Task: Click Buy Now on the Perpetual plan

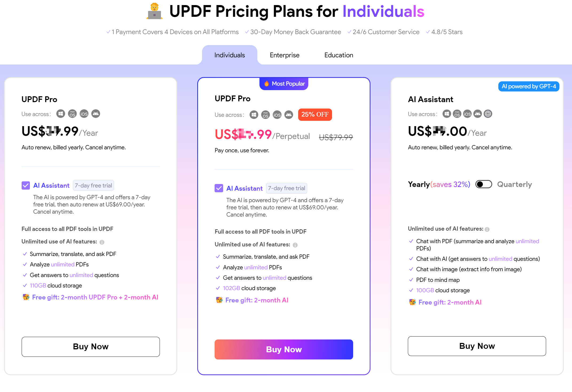Action: click(x=283, y=349)
